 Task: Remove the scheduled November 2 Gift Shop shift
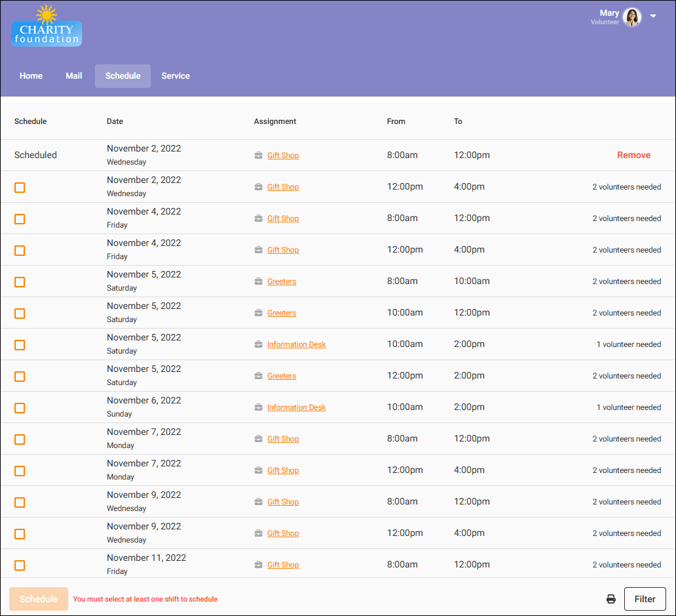(x=633, y=155)
